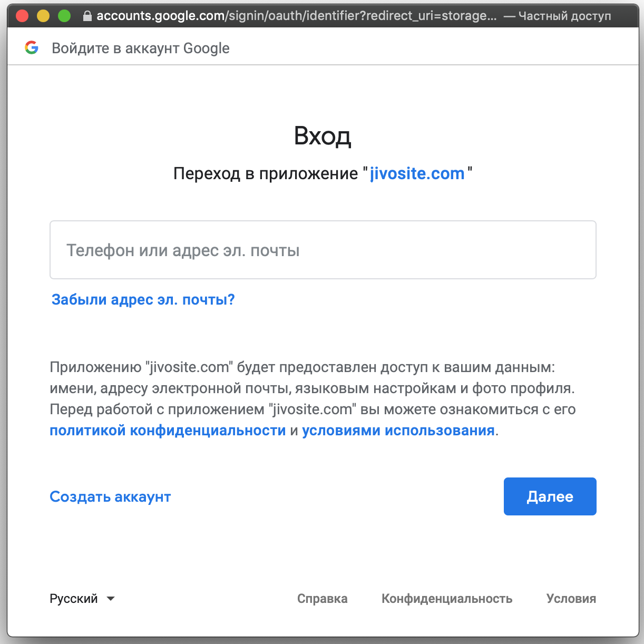Click 'Создать аккаунт' link

pyautogui.click(x=110, y=496)
